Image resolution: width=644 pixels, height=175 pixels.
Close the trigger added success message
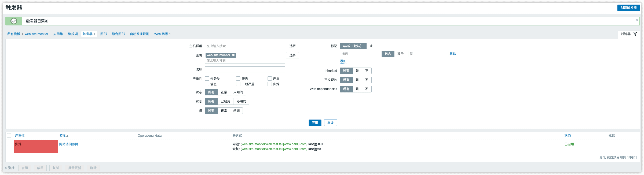[x=636, y=20]
